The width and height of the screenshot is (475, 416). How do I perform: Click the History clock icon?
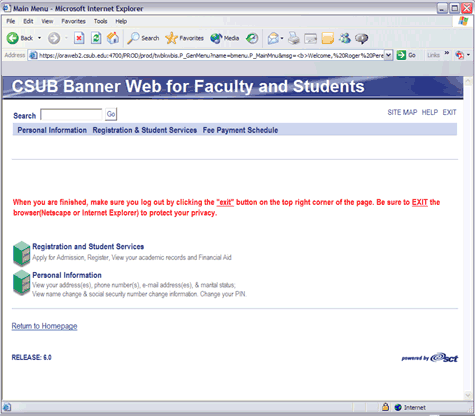pyautogui.click(x=252, y=38)
